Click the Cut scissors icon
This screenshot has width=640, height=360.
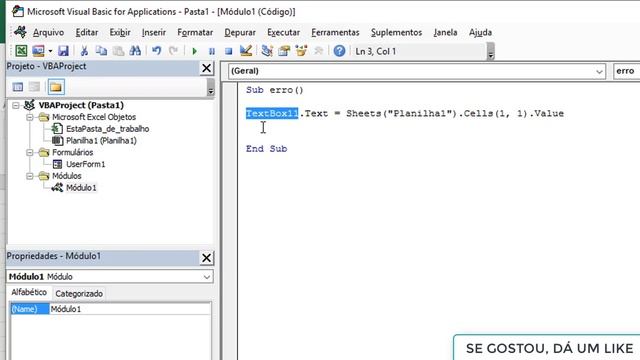tap(84, 51)
